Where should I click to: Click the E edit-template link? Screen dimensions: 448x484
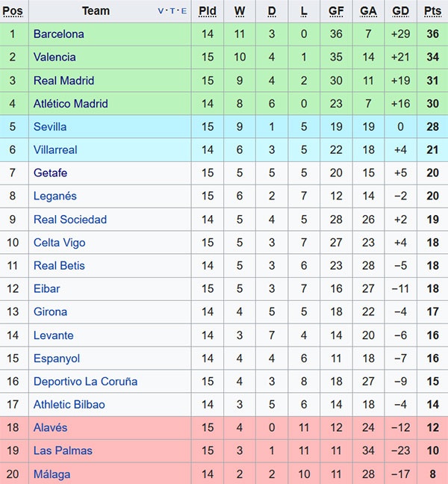tap(183, 11)
